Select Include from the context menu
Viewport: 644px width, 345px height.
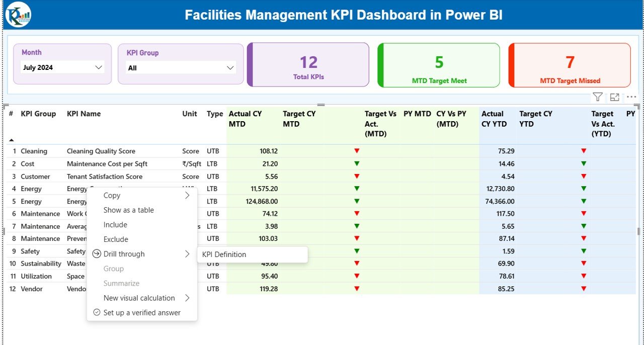(115, 225)
